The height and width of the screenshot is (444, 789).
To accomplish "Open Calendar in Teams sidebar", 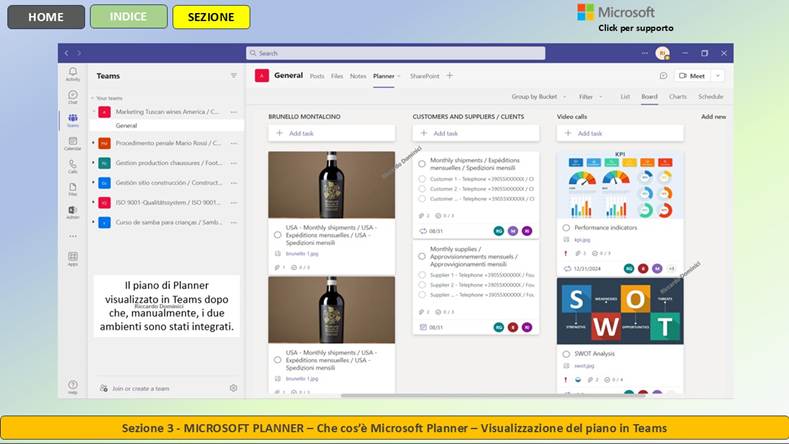I will 73,143.
